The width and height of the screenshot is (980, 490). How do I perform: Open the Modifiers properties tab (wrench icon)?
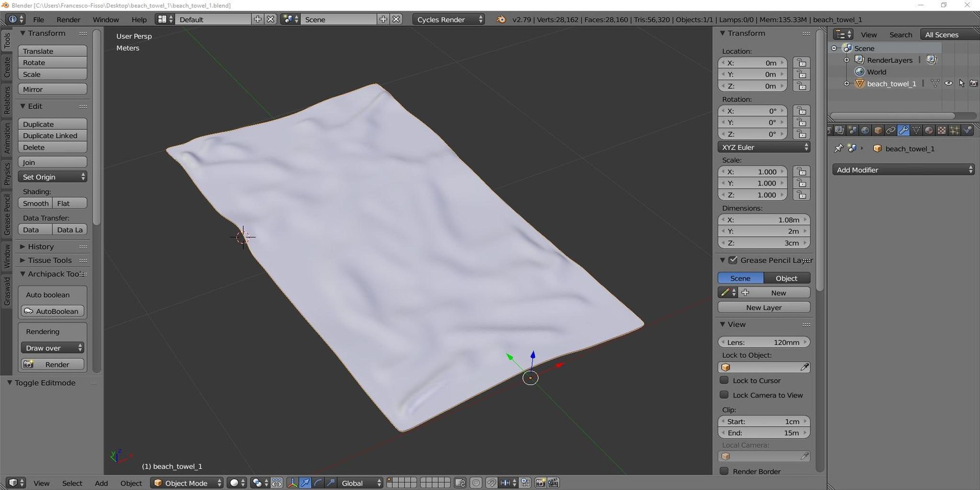point(903,131)
